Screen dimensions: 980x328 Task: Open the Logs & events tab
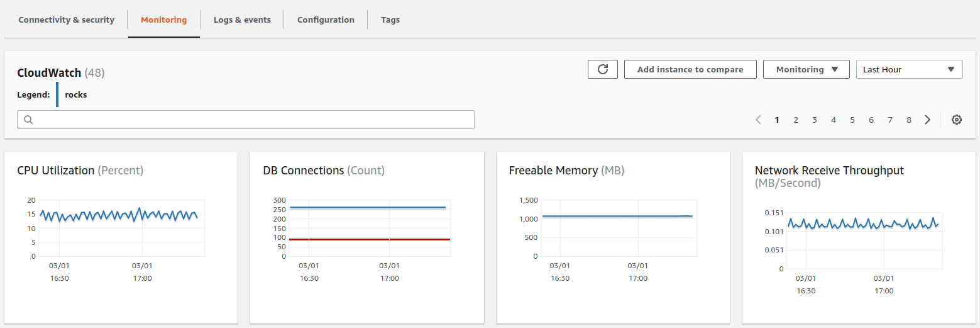point(242,20)
